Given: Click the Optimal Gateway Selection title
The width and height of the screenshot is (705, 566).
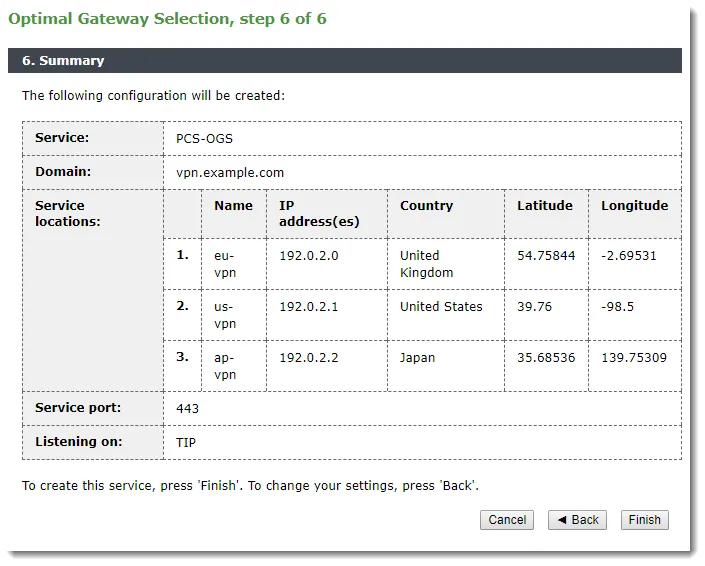Looking at the screenshot, I should click(x=167, y=19).
